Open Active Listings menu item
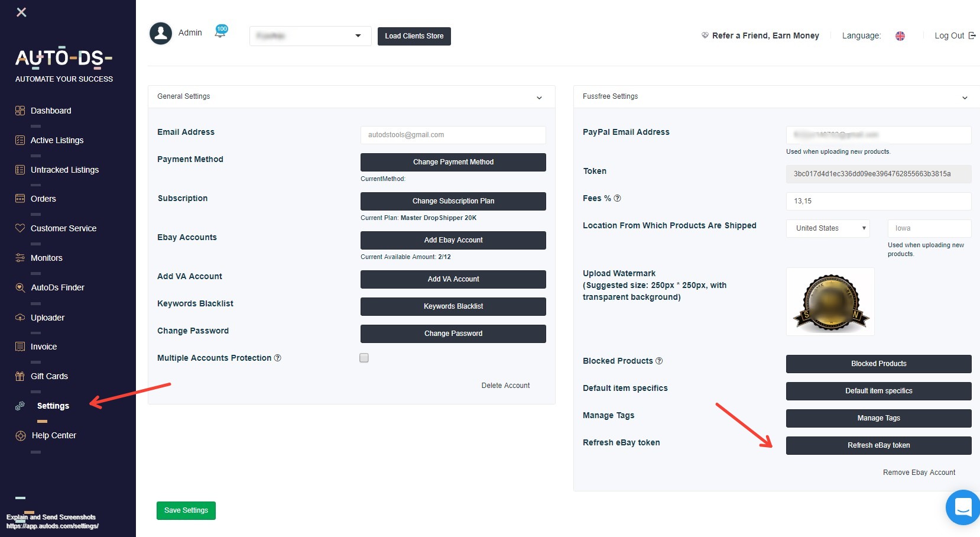Screen dimensions: 980x537 tap(57, 140)
